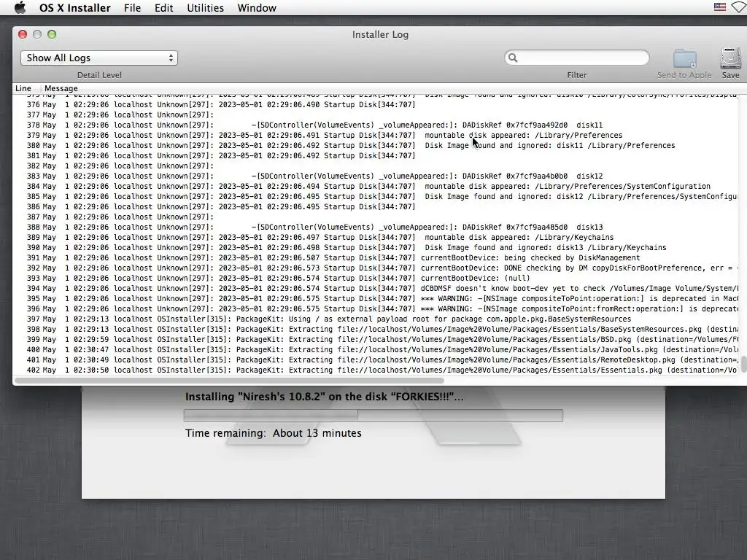Select log line 399 extracting BSD.pkg

click(x=376, y=340)
